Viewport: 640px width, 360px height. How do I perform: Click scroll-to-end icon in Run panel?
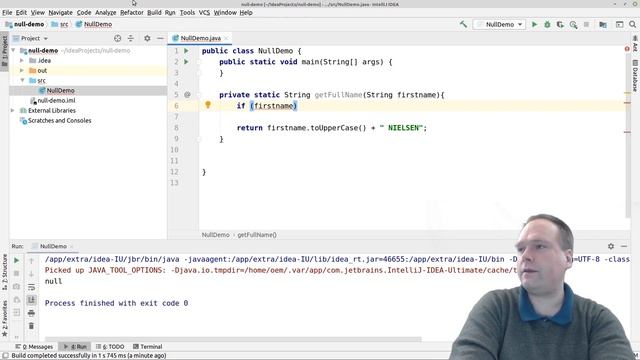click(31, 300)
